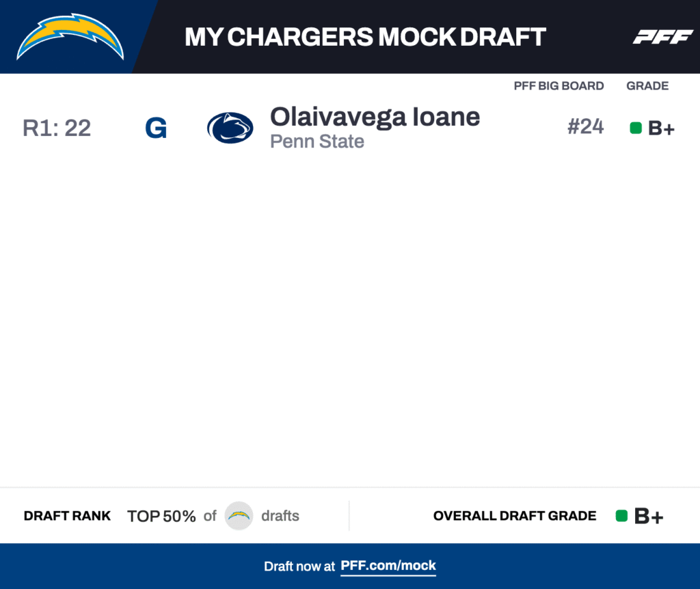700x589 pixels.
Task: Click the green dot beside pick grade
Action: (x=636, y=128)
